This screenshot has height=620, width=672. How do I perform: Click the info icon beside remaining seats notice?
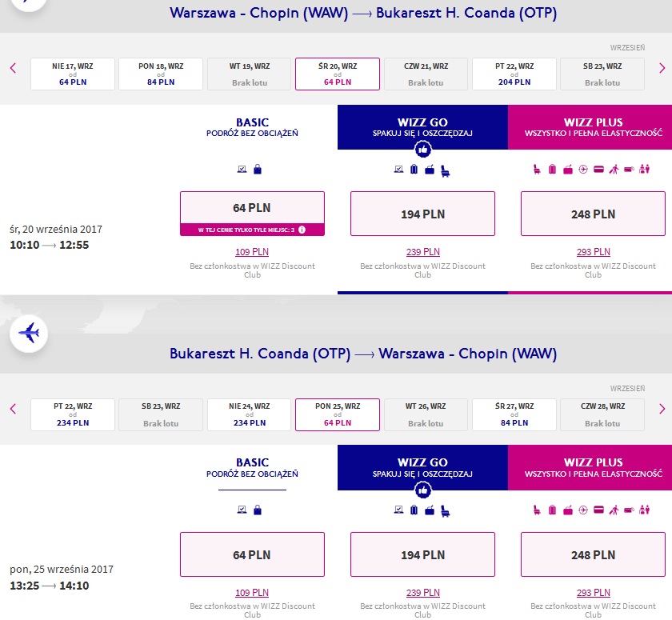coord(302,230)
